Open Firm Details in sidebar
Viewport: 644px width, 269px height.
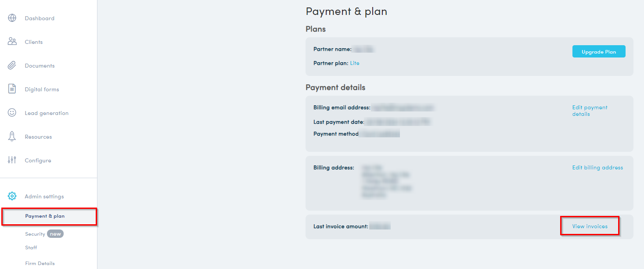40,264
